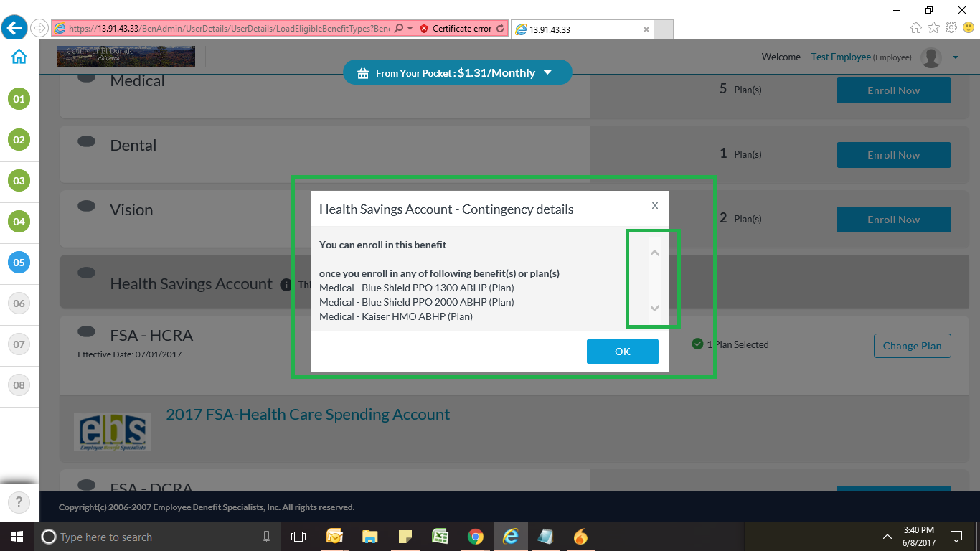The width and height of the screenshot is (980, 551).
Task: Click the browser back arrow button
Action: [14, 29]
